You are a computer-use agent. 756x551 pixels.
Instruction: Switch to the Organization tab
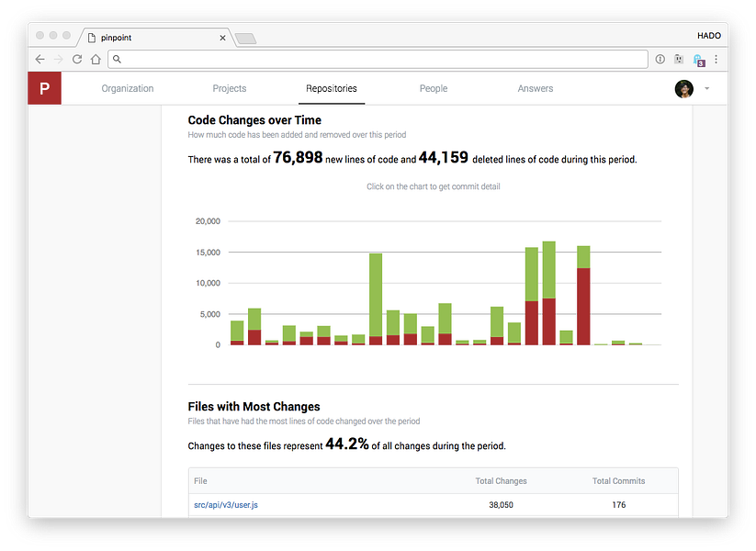pos(128,88)
